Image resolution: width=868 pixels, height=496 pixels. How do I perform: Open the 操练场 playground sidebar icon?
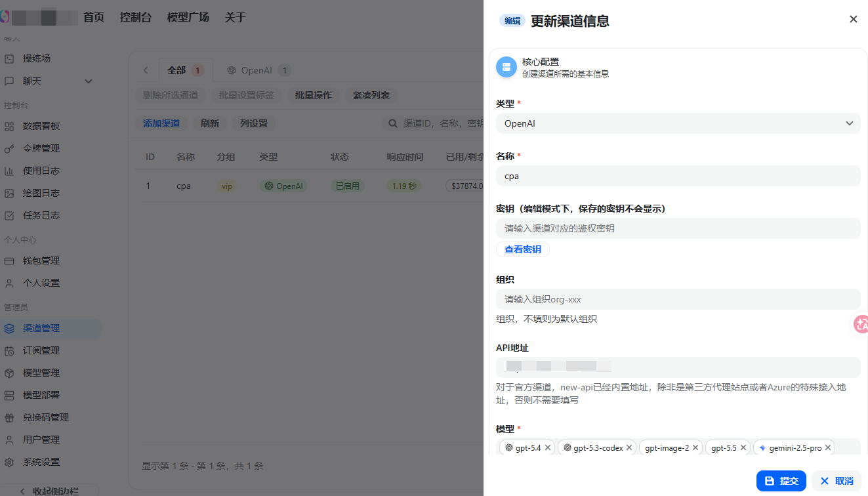pos(9,58)
